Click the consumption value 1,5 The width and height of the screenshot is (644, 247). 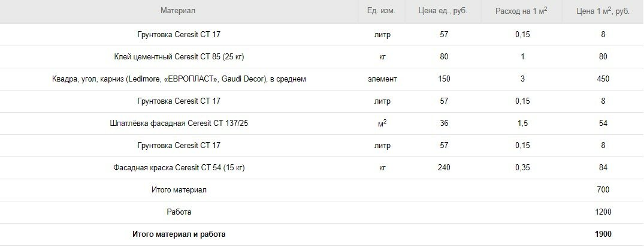coord(522,123)
